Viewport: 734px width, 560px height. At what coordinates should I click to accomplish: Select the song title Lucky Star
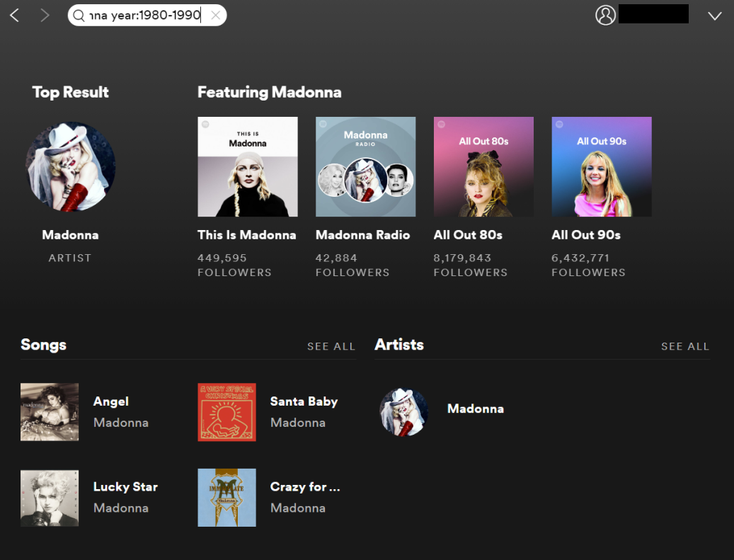(125, 486)
